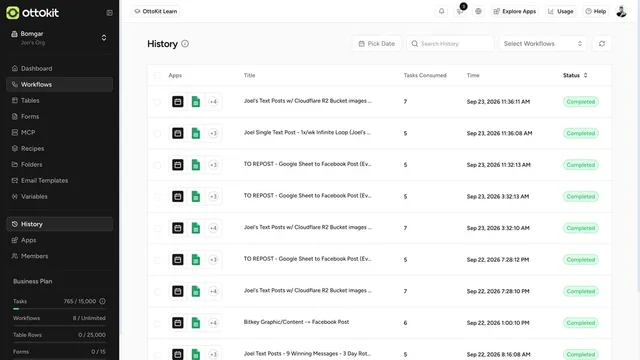Open Recipes in the sidebar

tap(60, 148)
